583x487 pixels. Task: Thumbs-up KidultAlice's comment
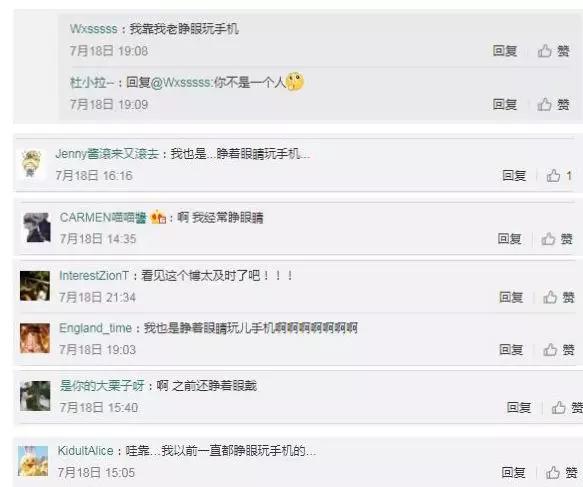tap(553, 473)
